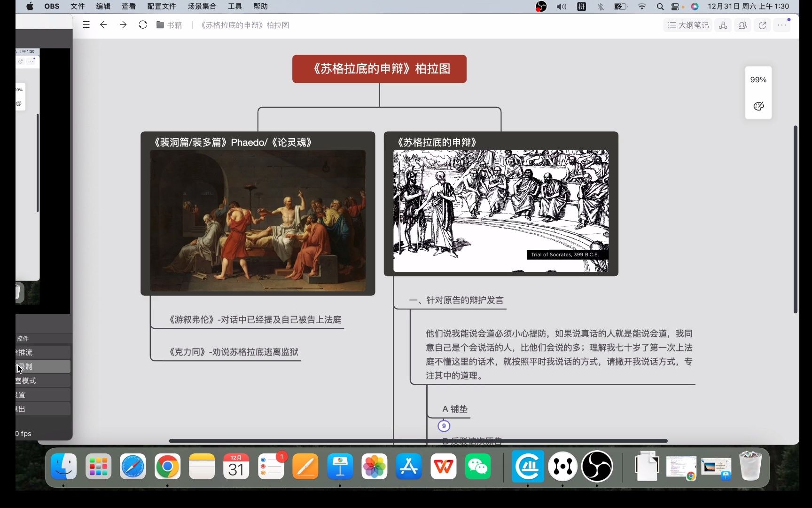Viewport: 812px width, 508px height.
Task: Click the Bluetooth status icon
Action: (601, 7)
